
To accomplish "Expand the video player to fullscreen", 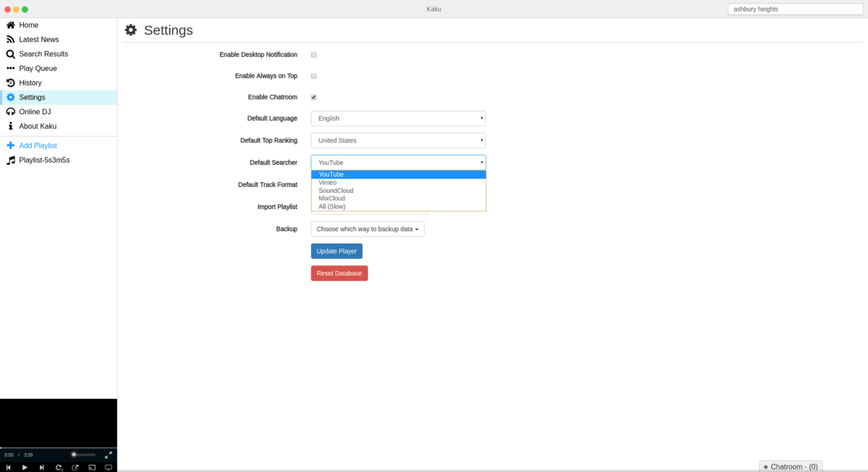I will coord(109,455).
